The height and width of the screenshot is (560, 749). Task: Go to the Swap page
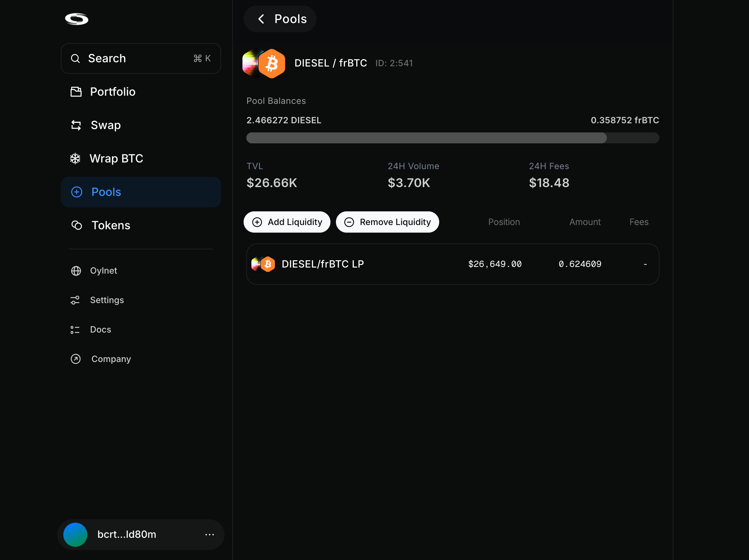141,125
